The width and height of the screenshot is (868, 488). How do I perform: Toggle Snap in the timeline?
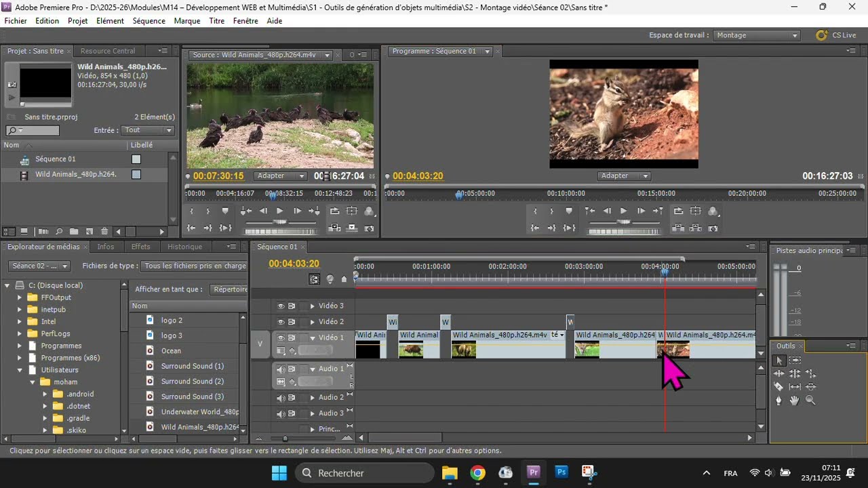315,279
